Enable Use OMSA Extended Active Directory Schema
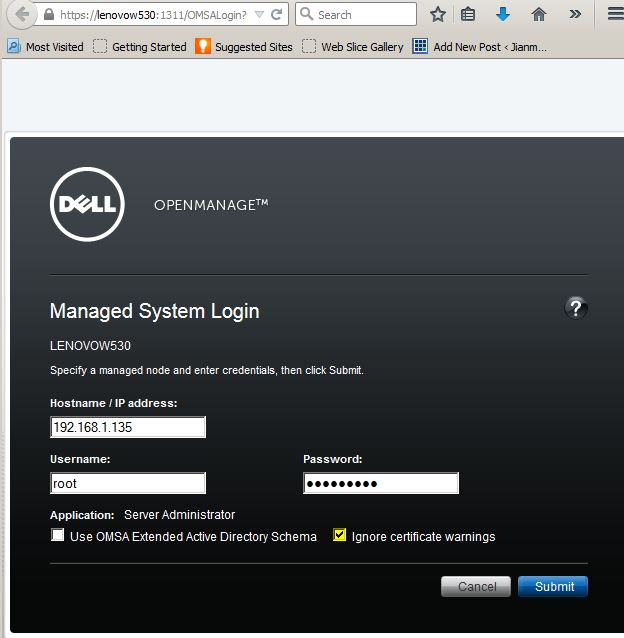The height and width of the screenshot is (638, 624). click(58, 535)
